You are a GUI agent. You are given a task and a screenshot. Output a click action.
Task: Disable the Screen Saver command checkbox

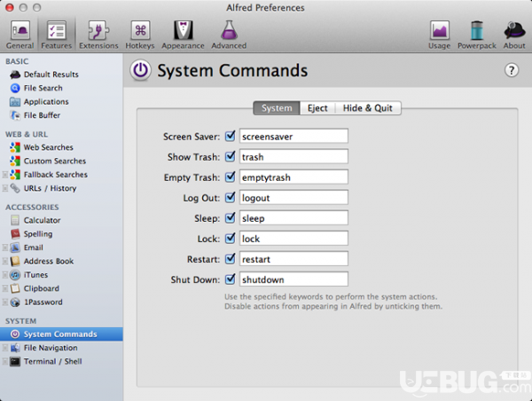tap(230, 136)
